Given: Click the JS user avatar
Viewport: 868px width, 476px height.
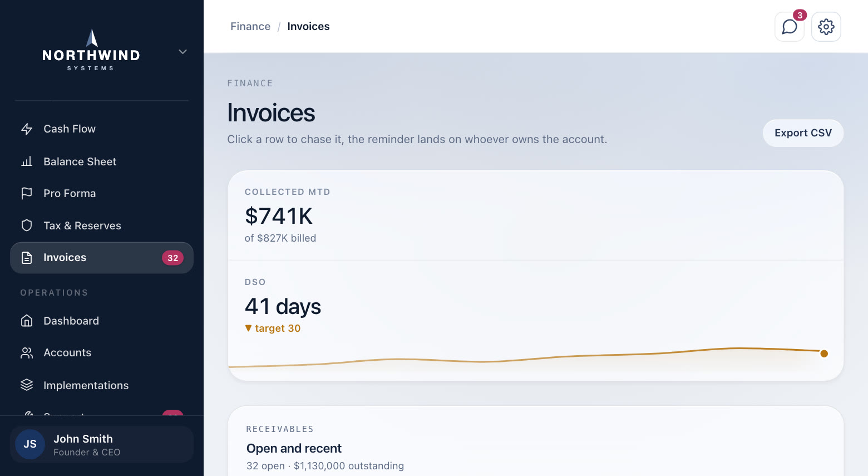Looking at the screenshot, I should pos(30,444).
